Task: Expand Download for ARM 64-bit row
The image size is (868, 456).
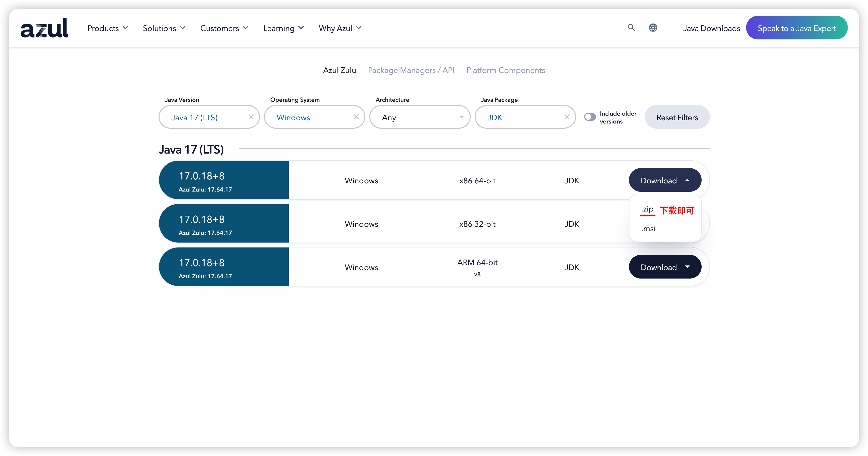Action: (665, 267)
